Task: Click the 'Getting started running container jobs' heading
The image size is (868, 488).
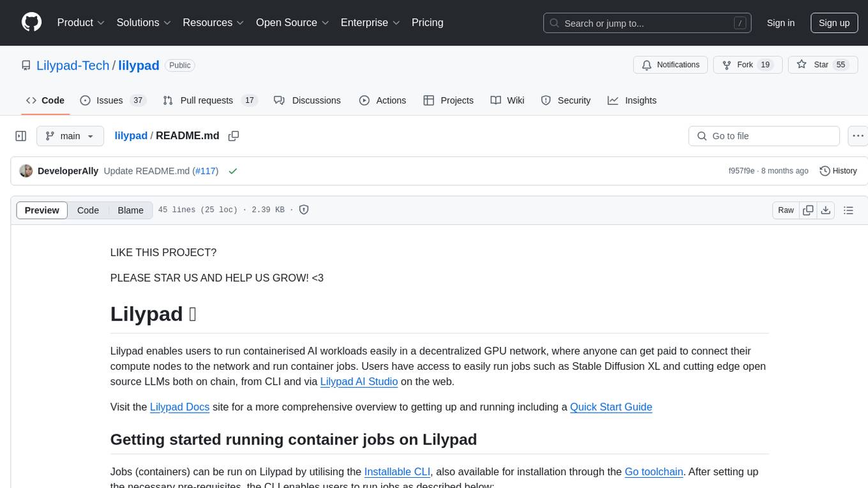Action: pos(294,439)
